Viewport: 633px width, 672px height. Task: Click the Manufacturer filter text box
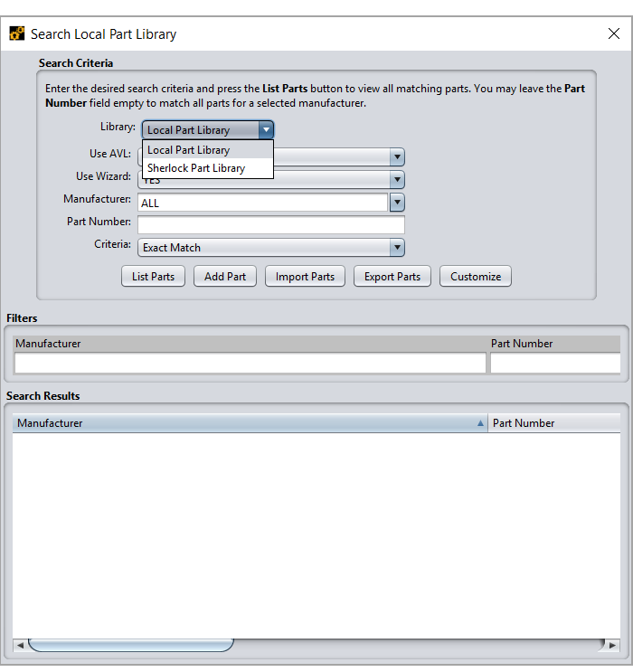pyautogui.click(x=250, y=363)
